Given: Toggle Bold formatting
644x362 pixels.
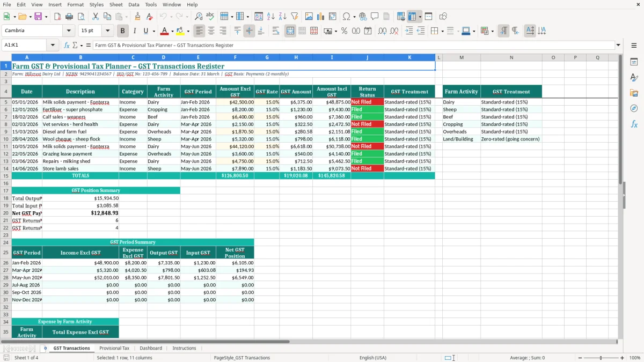Looking at the screenshot, I should coord(123,31).
